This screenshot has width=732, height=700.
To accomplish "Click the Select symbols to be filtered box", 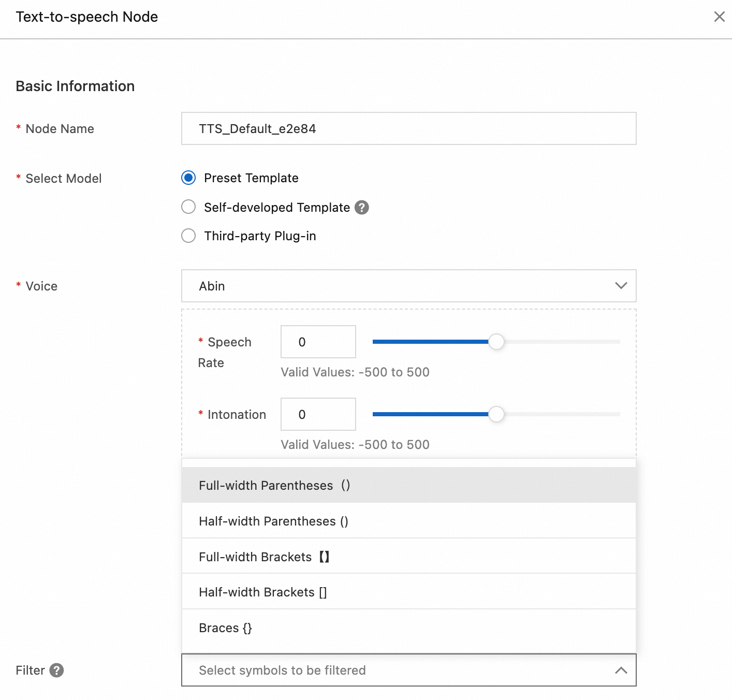I will (x=399, y=670).
